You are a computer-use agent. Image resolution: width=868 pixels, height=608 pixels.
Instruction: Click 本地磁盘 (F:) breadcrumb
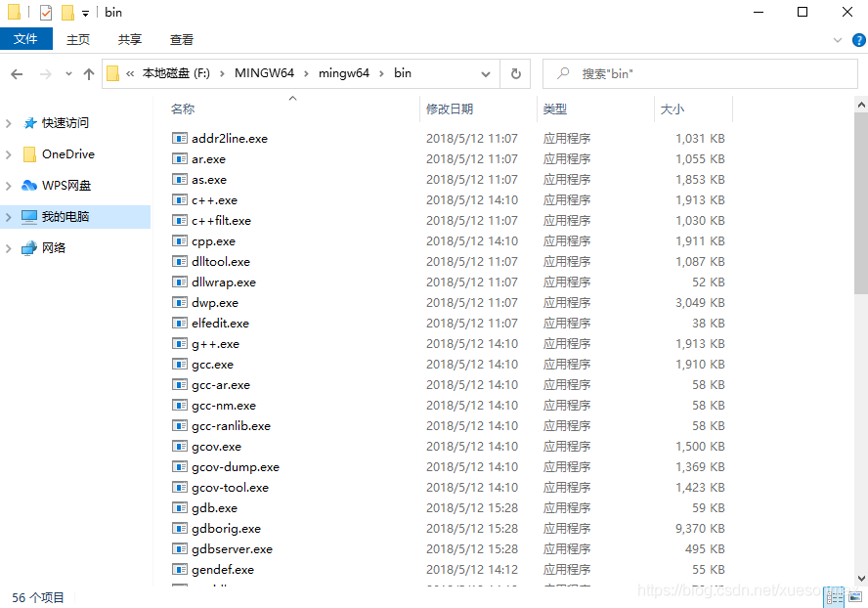click(176, 73)
